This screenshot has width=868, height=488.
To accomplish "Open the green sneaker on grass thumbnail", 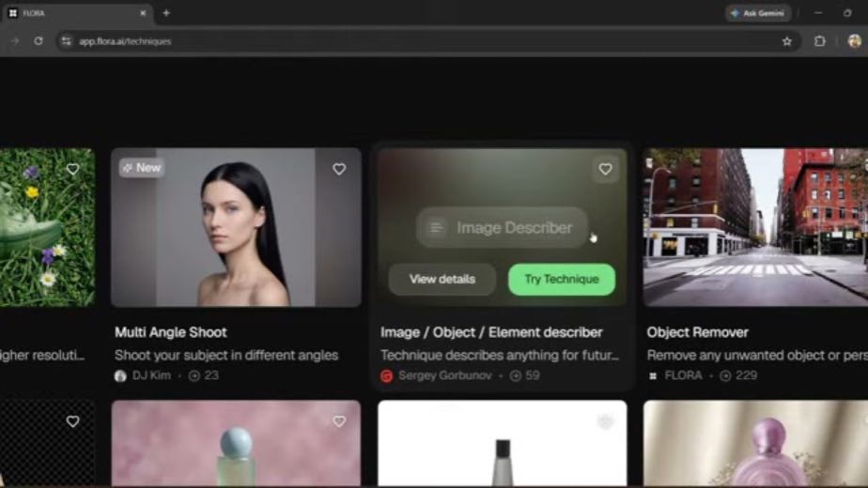I will click(x=47, y=227).
